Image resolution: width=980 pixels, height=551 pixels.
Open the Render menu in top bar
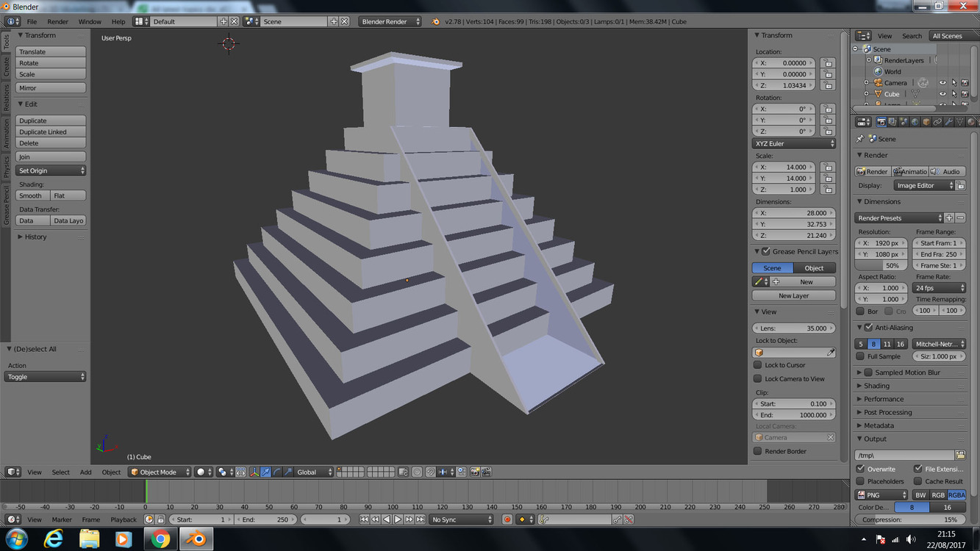[57, 22]
